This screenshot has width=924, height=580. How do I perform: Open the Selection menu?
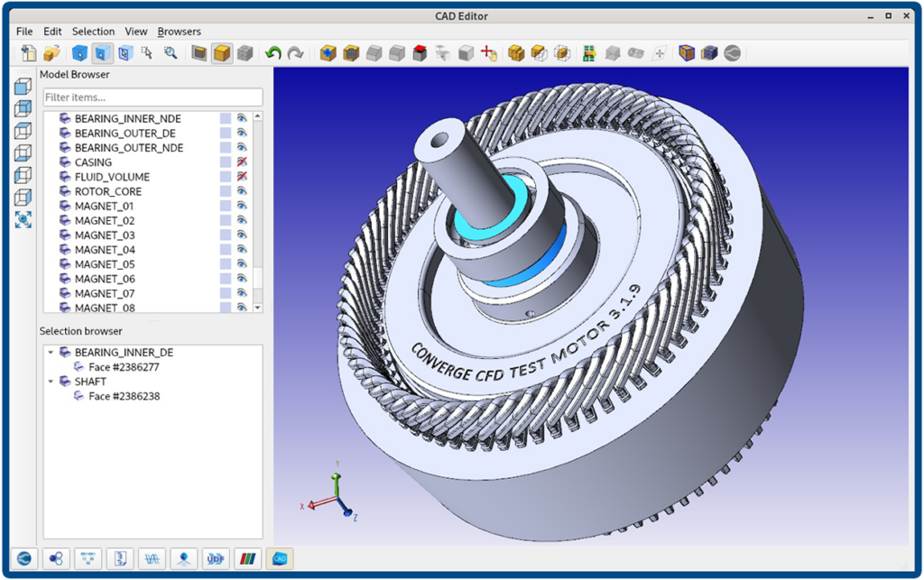point(93,32)
